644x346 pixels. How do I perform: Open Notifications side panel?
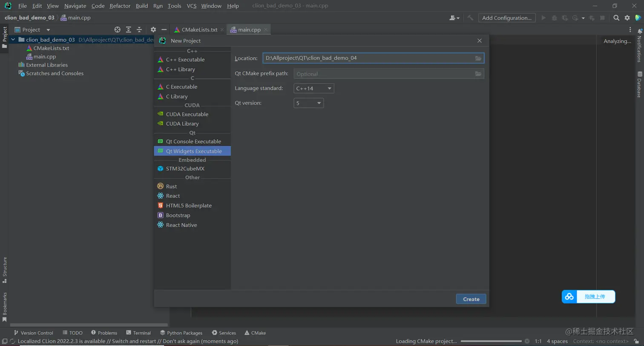point(639,45)
